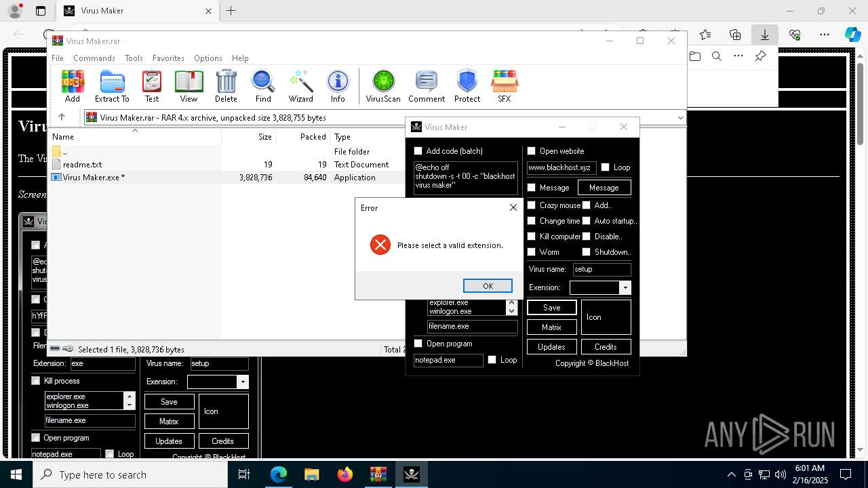
Task: Click the notepad.exe program field
Action: click(x=448, y=360)
